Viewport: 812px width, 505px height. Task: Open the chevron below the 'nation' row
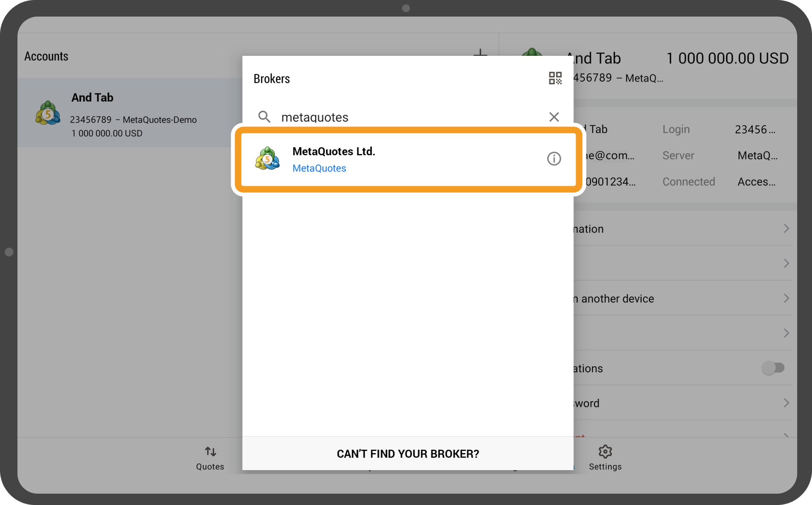click(x=786, y=263)
